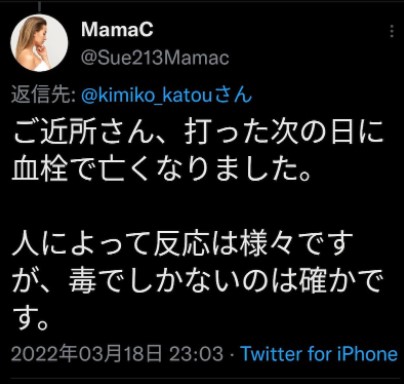Click the kanji 毒 in the tweet
Screen dimensions: 404x384
(82, 281)
